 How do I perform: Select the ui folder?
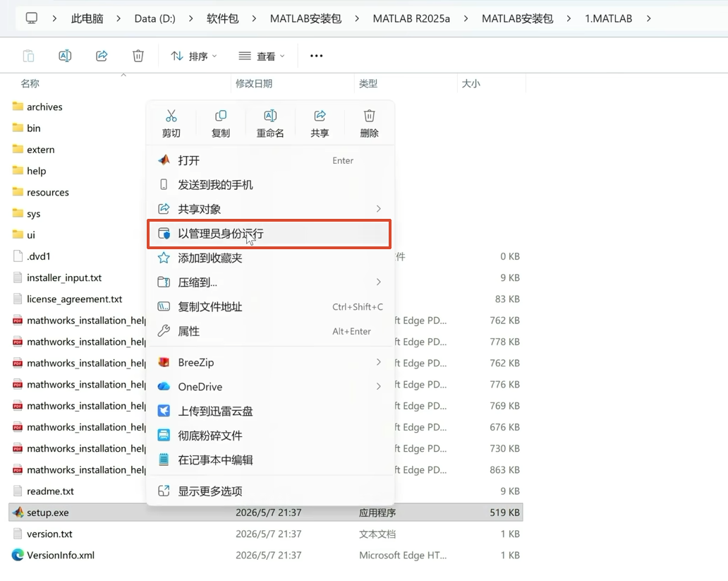30,234
